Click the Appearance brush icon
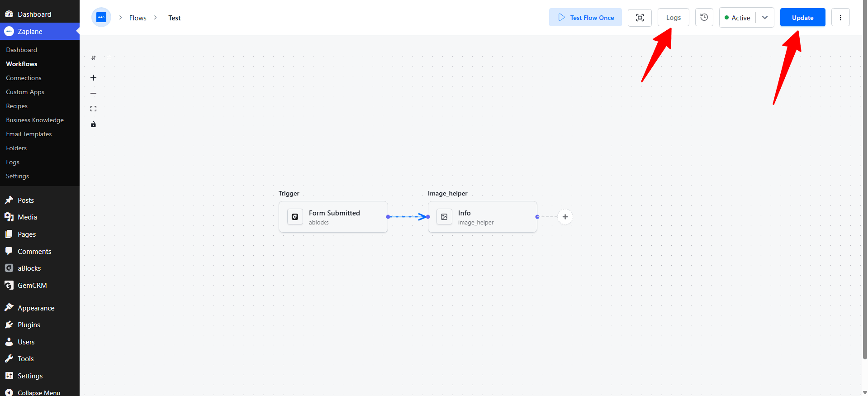This screenshot has height=396, width=868. click(x=9, y=308)
